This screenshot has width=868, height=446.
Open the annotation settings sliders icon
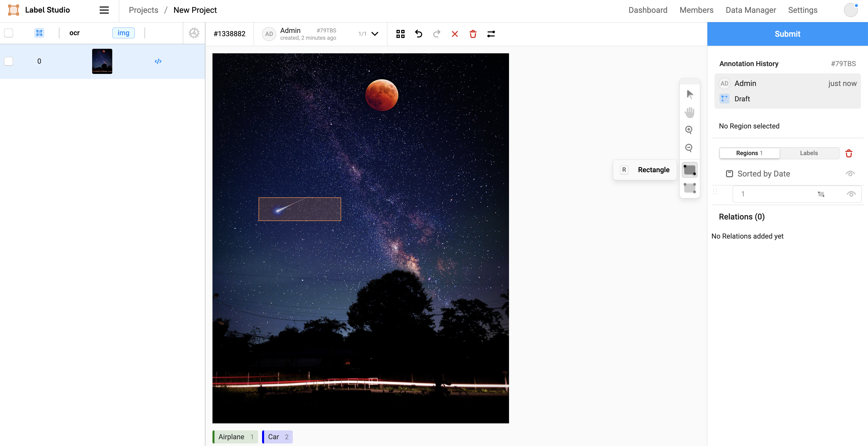491,34
